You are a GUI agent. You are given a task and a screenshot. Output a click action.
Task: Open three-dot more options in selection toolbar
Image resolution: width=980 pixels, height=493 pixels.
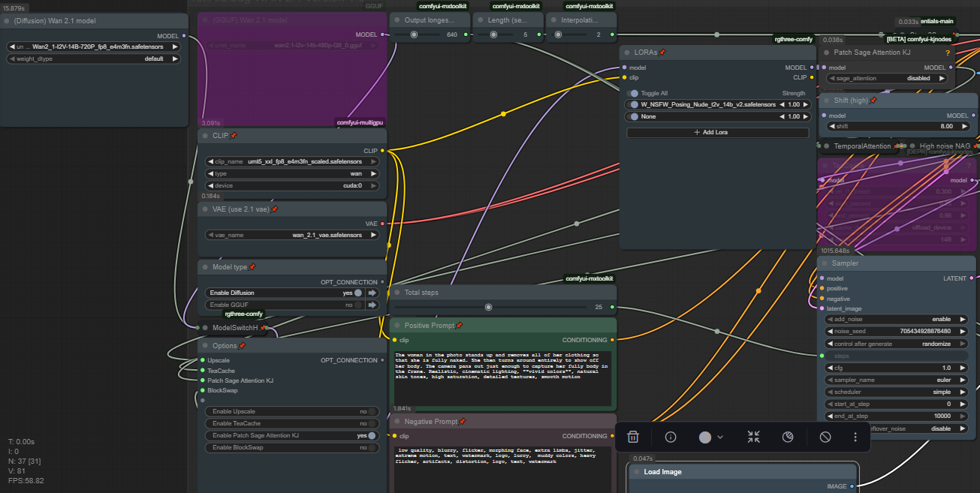(x=855, y=437)
